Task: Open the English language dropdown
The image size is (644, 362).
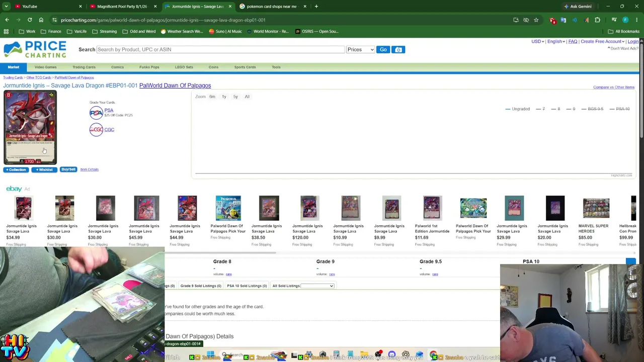Action: [556, 41]
